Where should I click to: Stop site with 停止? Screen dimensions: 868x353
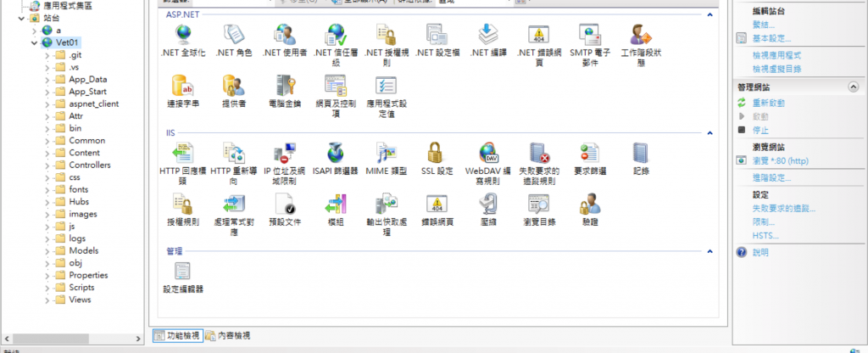[760, 130]
